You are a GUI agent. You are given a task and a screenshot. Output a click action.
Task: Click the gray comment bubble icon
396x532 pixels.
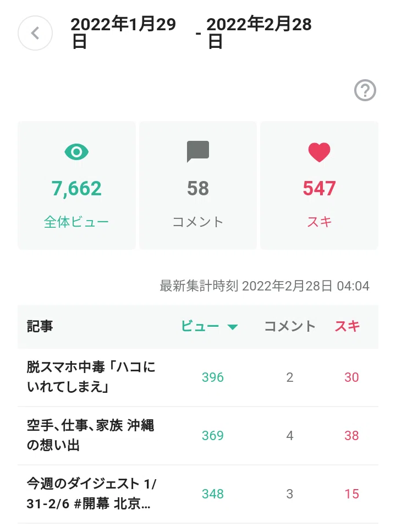point(198,151)
